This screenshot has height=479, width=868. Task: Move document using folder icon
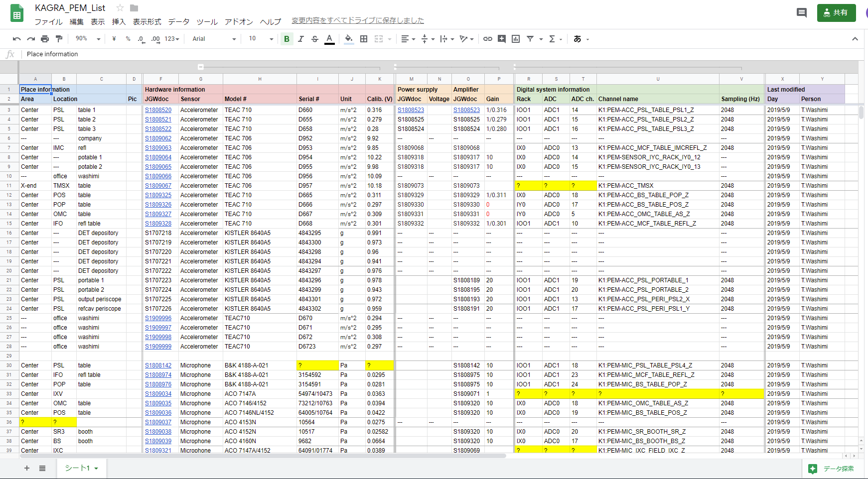pyautogui.click(x=134, y=7)
